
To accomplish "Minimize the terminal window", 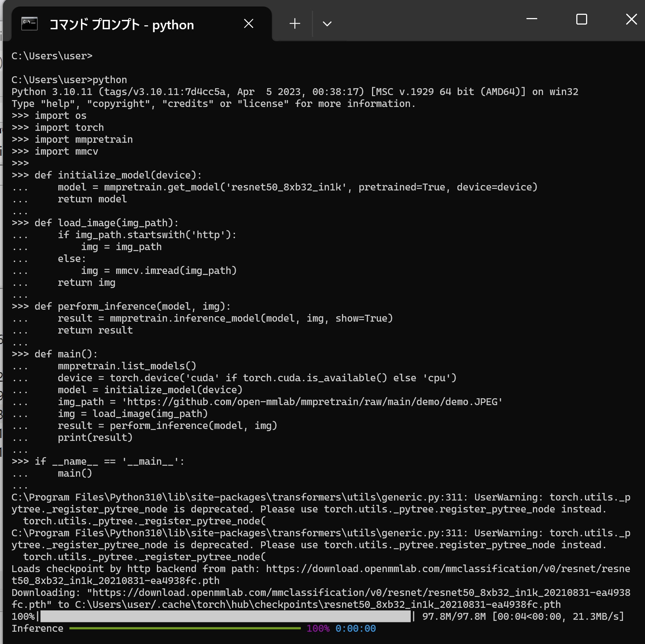I will [x=531, y=19].
